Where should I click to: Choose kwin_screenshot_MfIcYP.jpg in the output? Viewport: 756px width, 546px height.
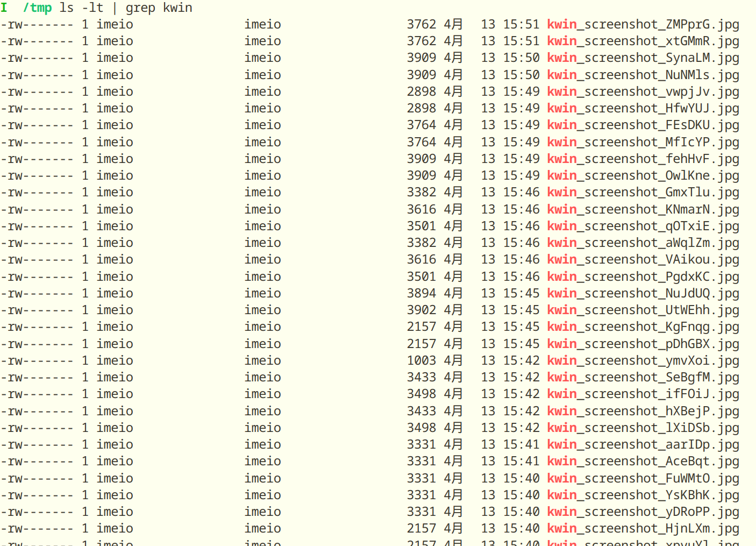click(x=643, y=143)
